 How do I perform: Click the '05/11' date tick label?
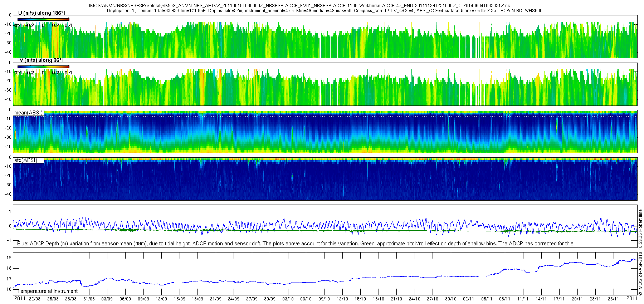[x=487, y=299]
